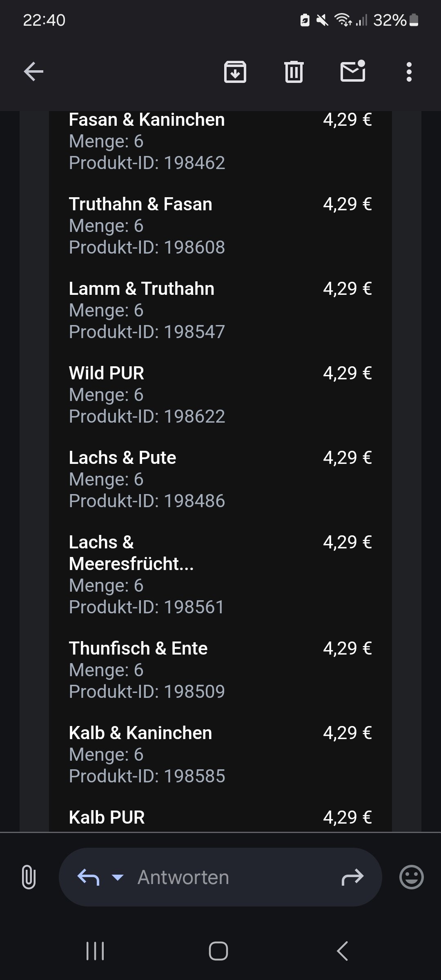This screenshot has width=441, height=980.
Task: Archive this email
Action: 235,72
